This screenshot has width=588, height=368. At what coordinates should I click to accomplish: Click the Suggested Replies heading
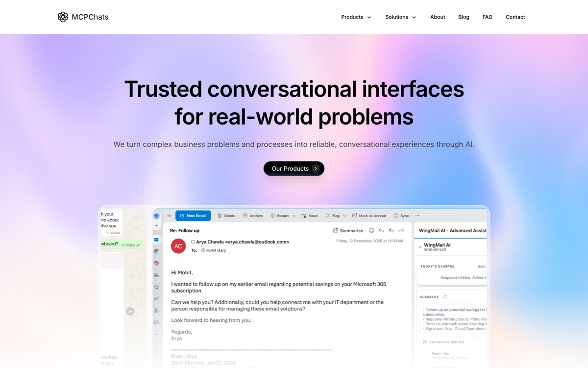(x=447, y=342)
